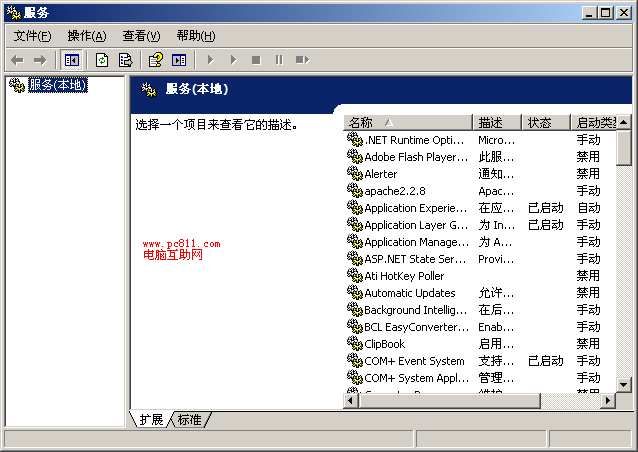Click horizontal scrollbar right arrow
Image resolution: width=638 pixels, height=452 pixels.
tap(608, 400)
